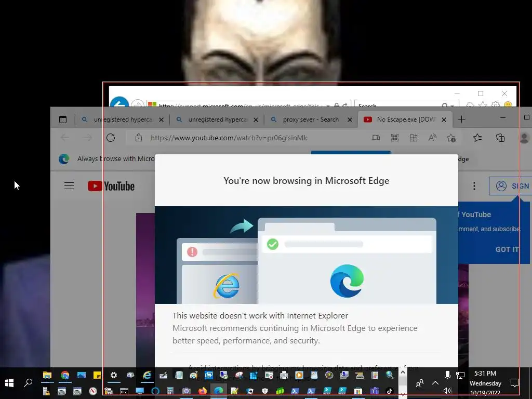This screenshot has height=399, width=532.
Task: Open the YouTube hamburger guide menu
Action: 69,186
